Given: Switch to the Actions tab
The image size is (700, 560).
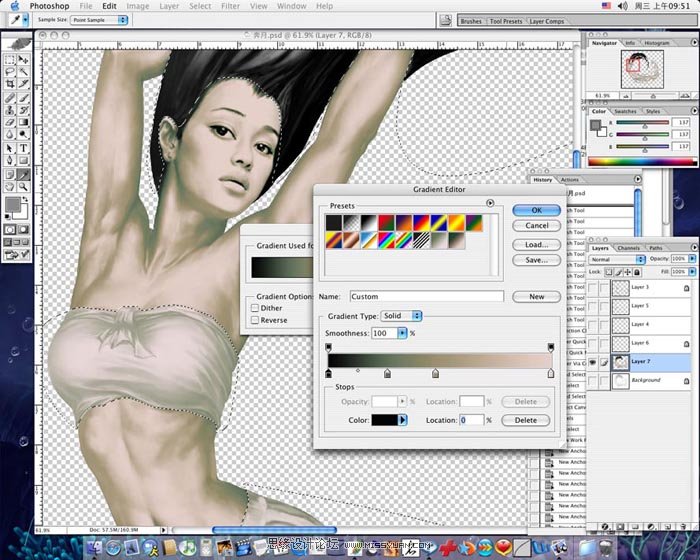Looking at the screenshot, I should pos(569,180).
